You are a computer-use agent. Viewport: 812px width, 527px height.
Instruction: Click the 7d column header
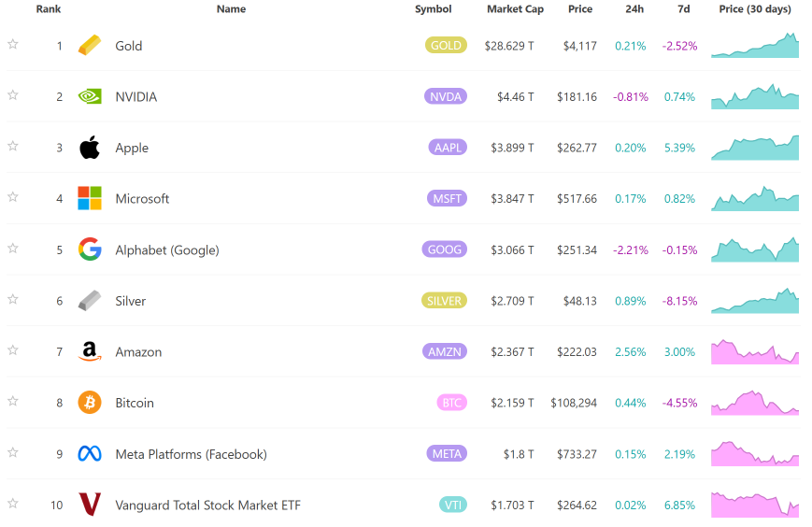point(683,9)
